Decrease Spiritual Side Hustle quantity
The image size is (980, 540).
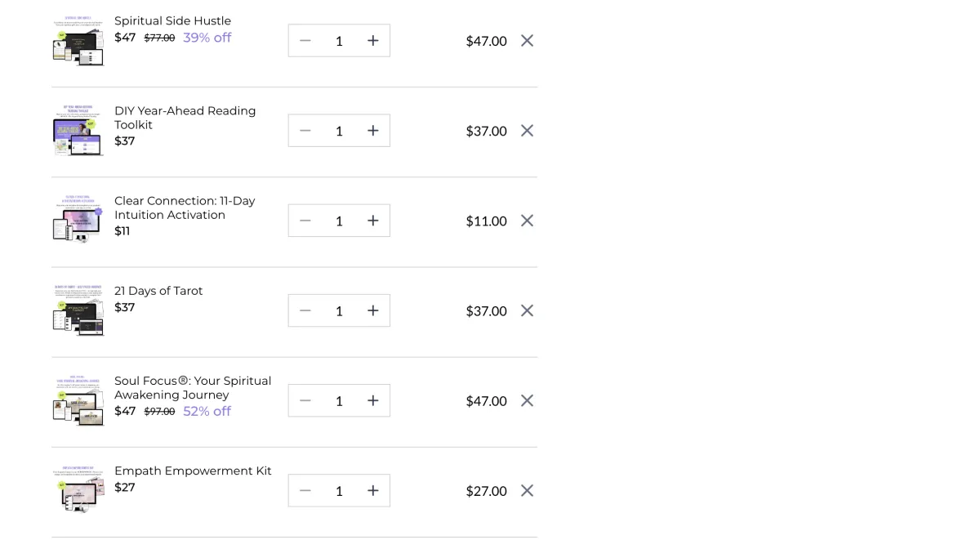tap(305, 41)
